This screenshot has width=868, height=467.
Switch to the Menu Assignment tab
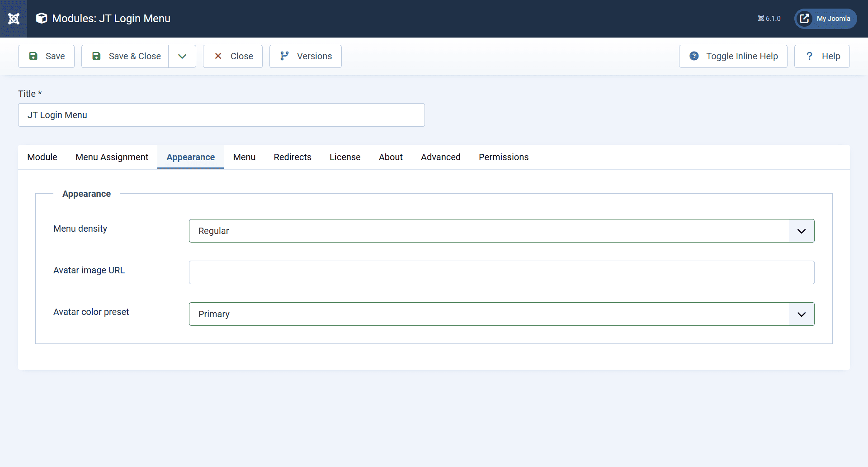(112, 157)
